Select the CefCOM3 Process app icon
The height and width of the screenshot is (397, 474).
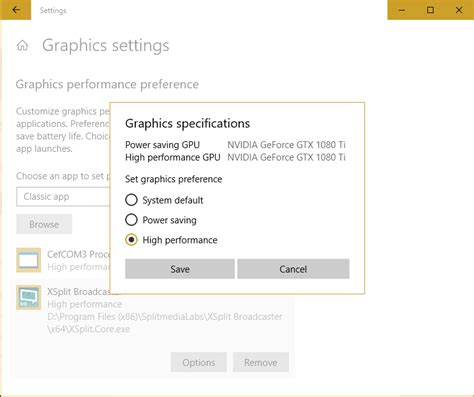29,260
